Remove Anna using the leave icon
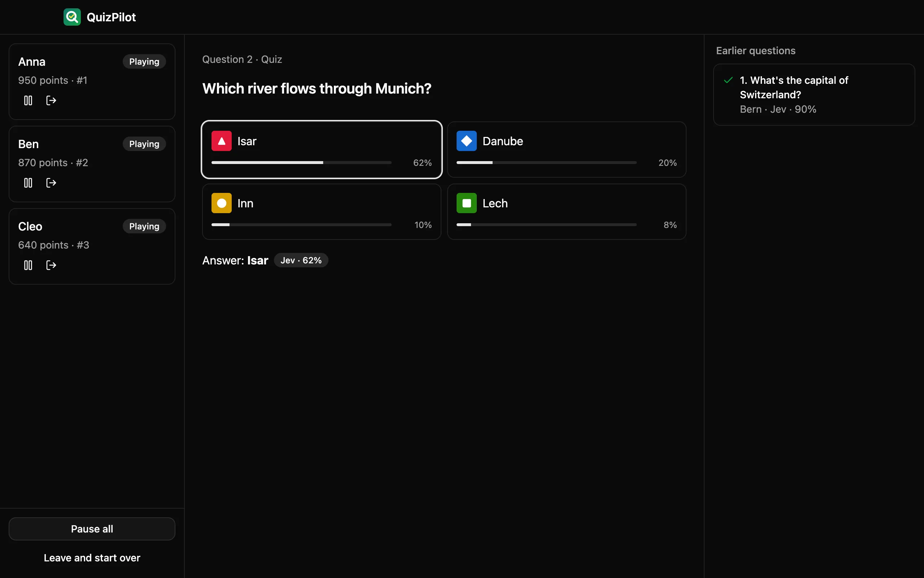Screen dimensions: 924x578 click(51, 100)
